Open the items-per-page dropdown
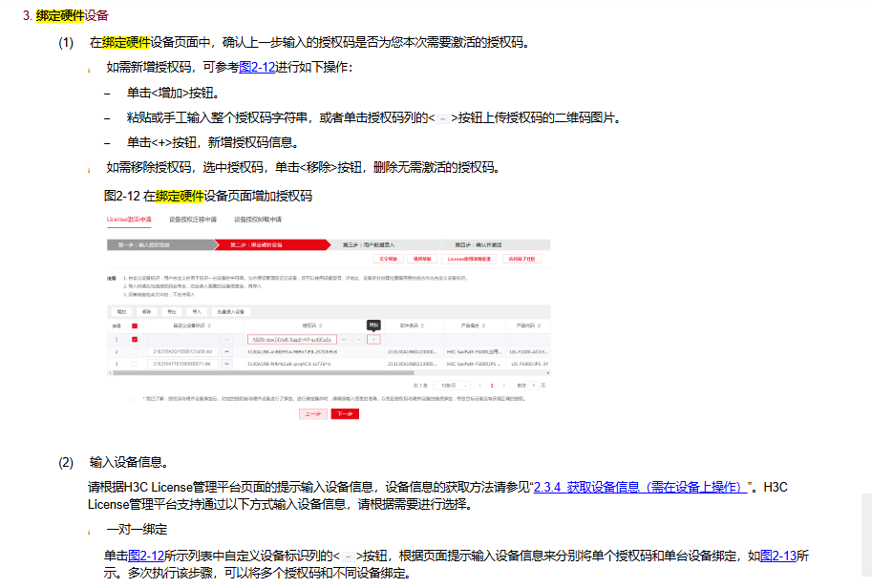Viewport: 872px width, 588px height. tap(454, 385)
